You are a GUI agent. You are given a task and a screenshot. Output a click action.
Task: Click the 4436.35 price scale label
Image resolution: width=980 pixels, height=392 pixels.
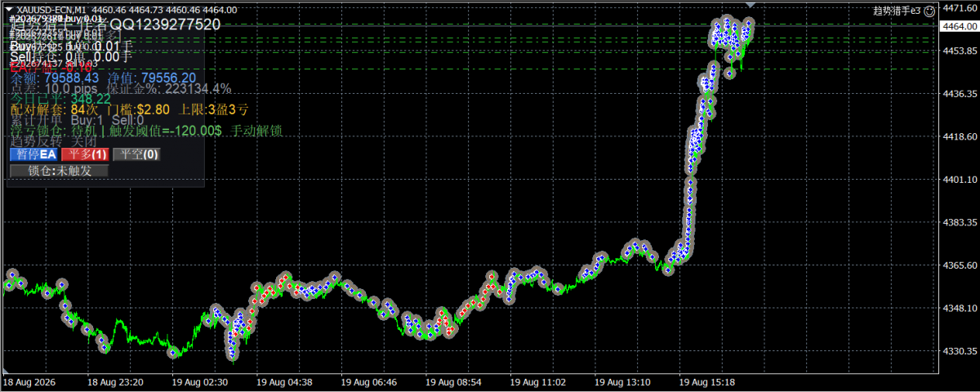click(x=960, y=94)
